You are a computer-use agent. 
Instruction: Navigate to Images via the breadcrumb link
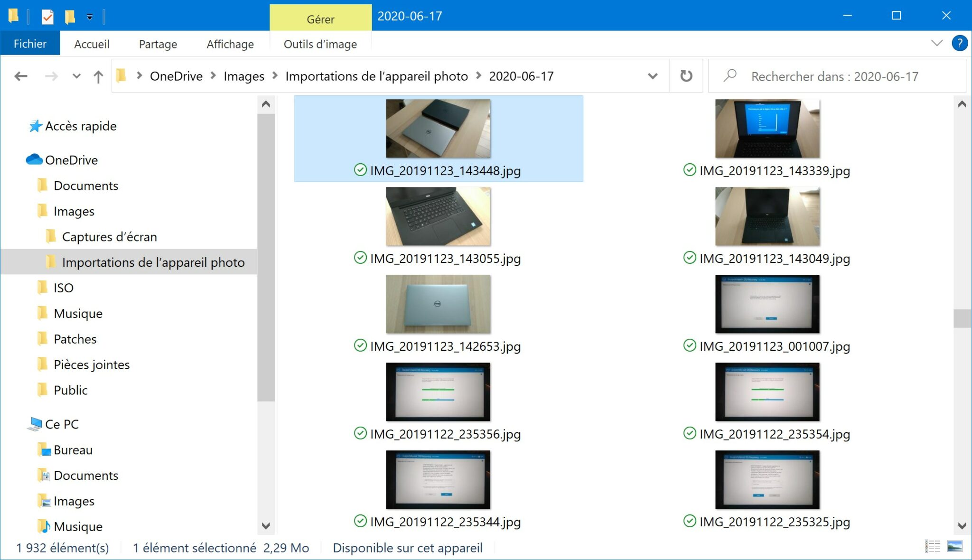click(x=243, y=76)
